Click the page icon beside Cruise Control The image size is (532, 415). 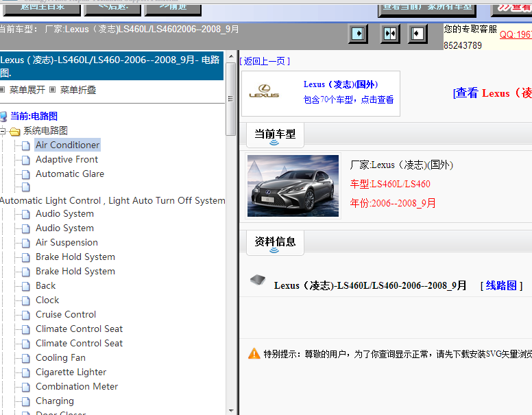[26, 315]
